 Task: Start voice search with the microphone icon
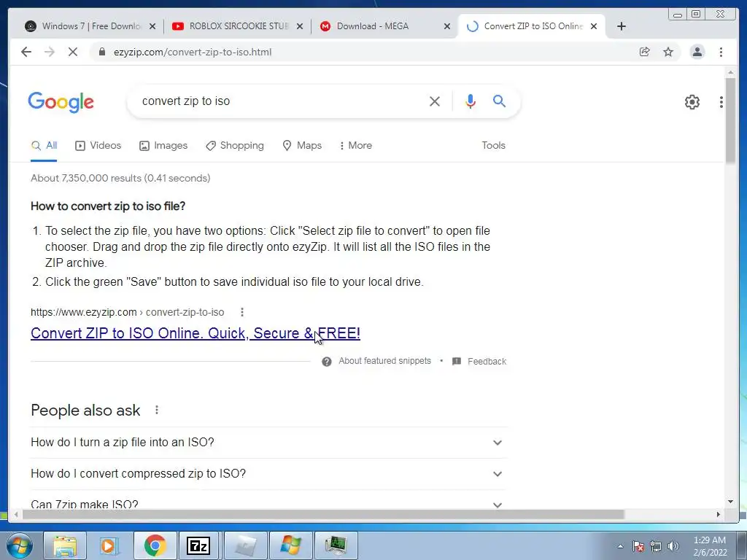click(x=471, y=101)
